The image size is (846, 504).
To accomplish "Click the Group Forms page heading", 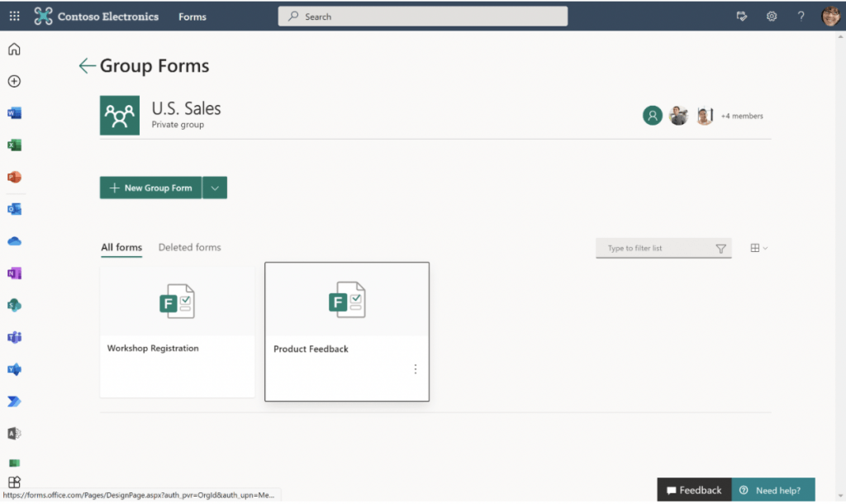I will (154, 66).
